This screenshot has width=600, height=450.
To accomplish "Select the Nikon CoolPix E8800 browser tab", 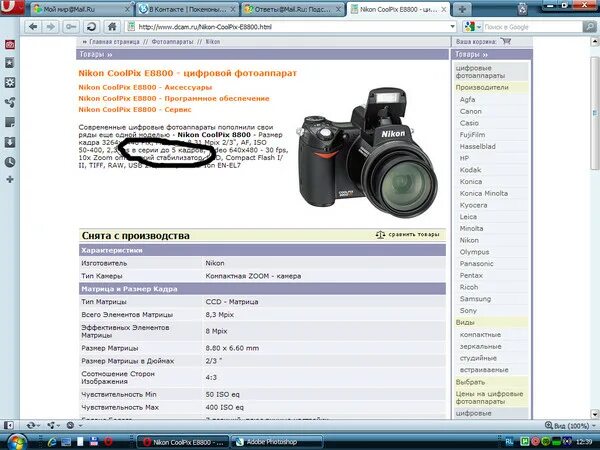I will pos(398,9).
